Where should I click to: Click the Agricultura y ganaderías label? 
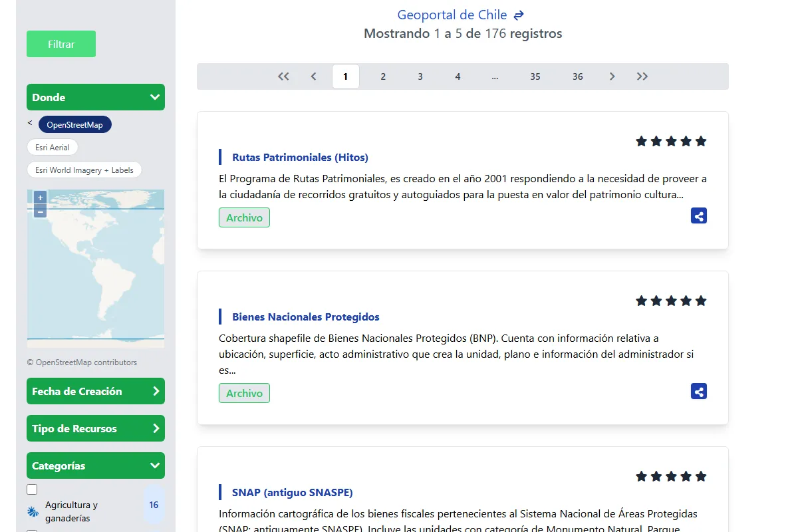pos(72,511)
